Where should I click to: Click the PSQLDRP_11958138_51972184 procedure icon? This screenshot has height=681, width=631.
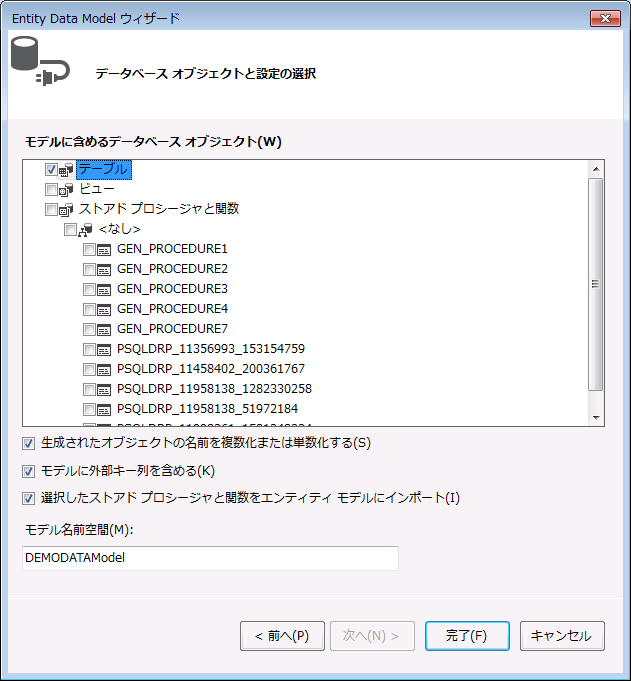(x=105, y=409)
